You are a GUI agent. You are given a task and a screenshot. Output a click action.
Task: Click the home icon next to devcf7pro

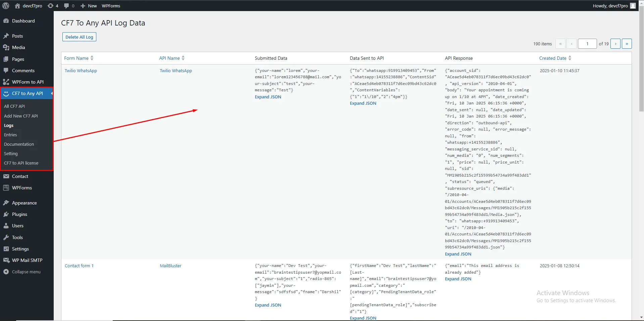(x=17, y=6)
